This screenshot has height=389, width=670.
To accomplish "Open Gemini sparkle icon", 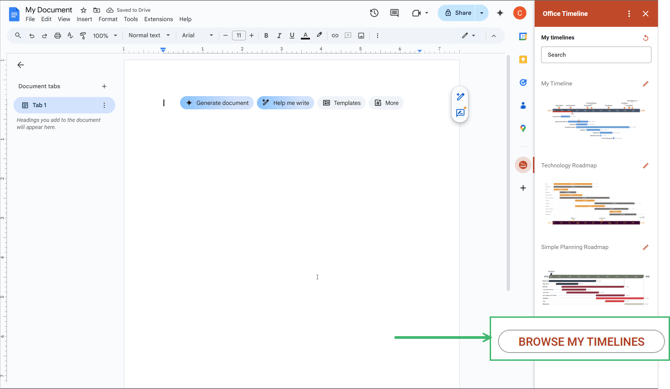I will click(x=500, y=13).
